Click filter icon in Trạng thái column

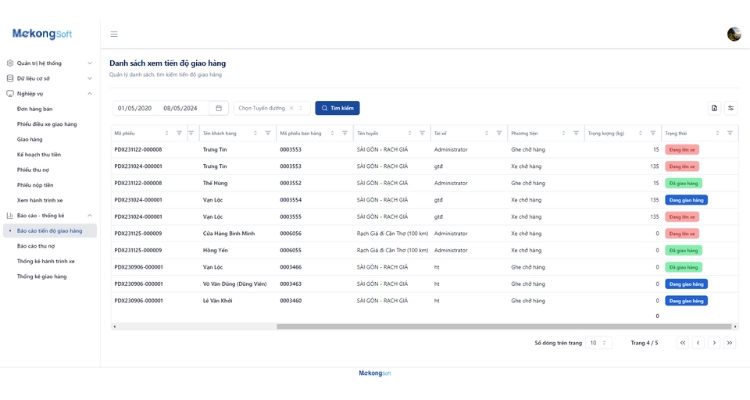coord(730,133)
